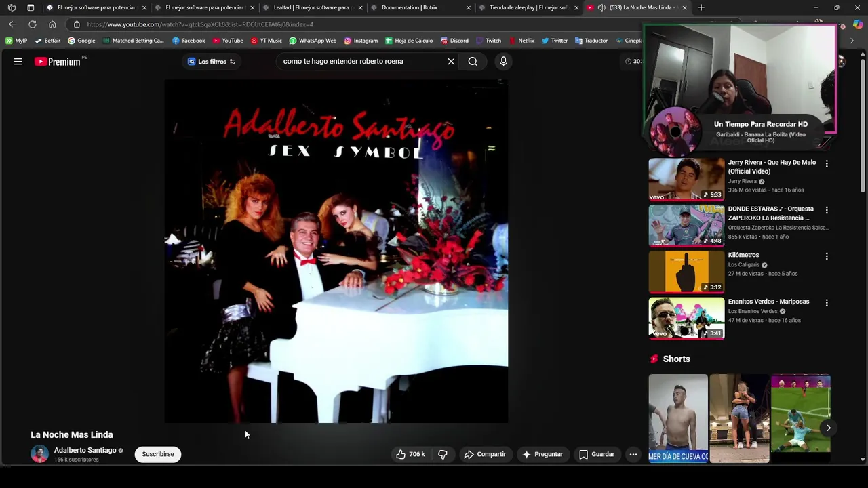Viewport: 868px width, 488px height.
Task: Dislike the video
Action: click(x=443, y=454)
